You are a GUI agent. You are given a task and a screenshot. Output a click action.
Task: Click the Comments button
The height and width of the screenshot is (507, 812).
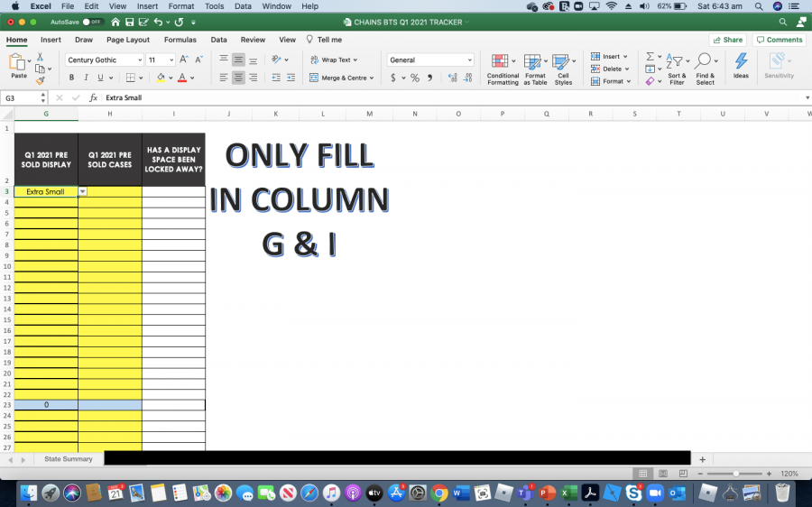point(779,40)
